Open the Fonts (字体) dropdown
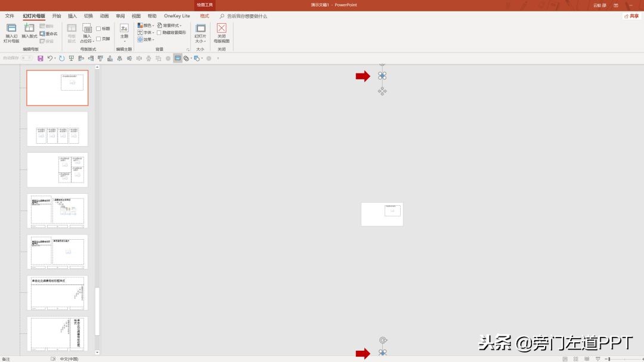The height and width of the screenshot is (362, 644). pos(146,32)
